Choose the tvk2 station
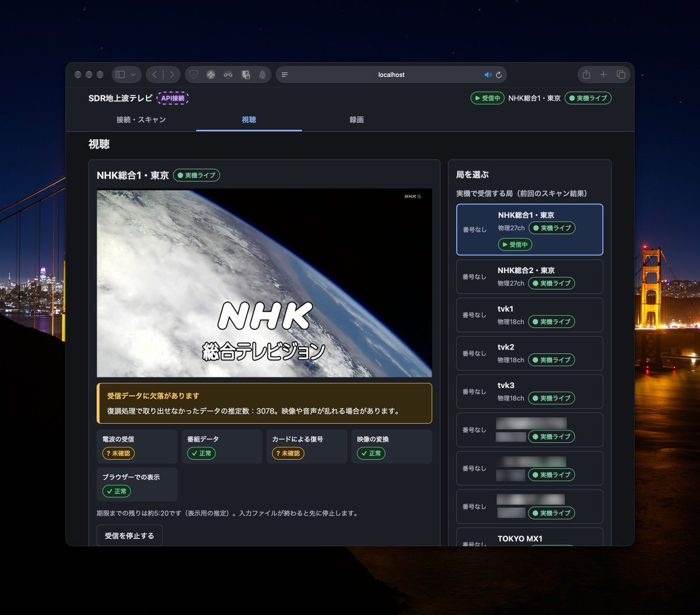This screenshot has width=700, height=615. [x=530, y=354]
